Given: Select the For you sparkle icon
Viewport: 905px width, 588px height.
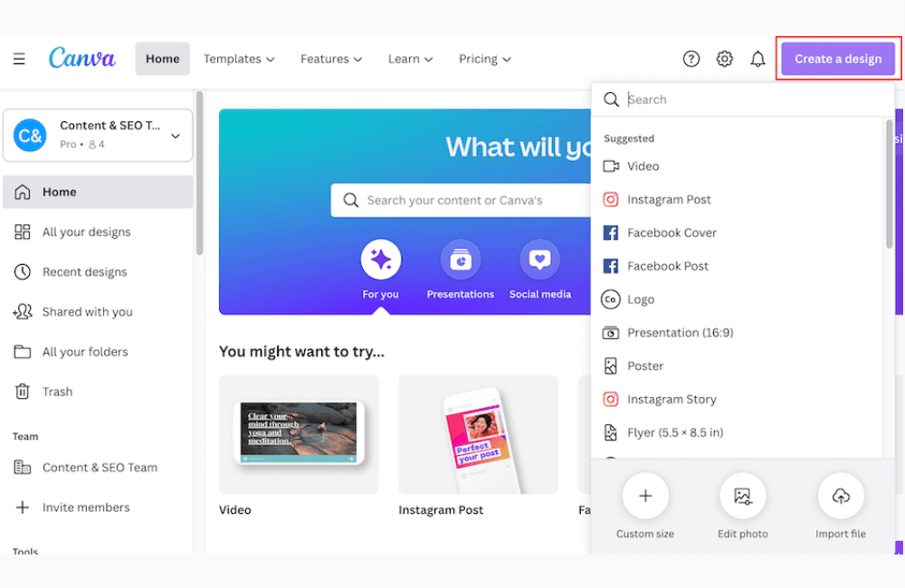Looking at the screenshot, I should (381, 261).
